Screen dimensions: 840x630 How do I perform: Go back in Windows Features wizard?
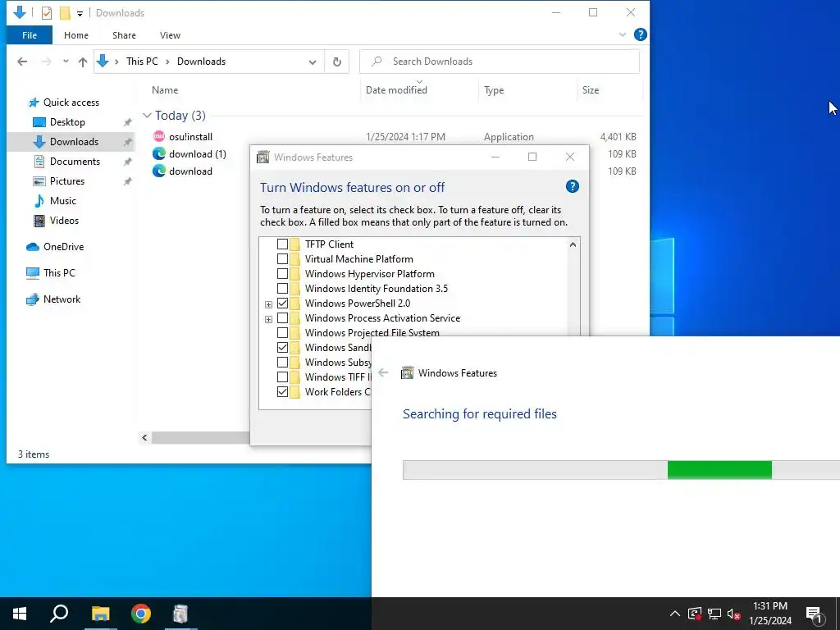pos(383,373)
